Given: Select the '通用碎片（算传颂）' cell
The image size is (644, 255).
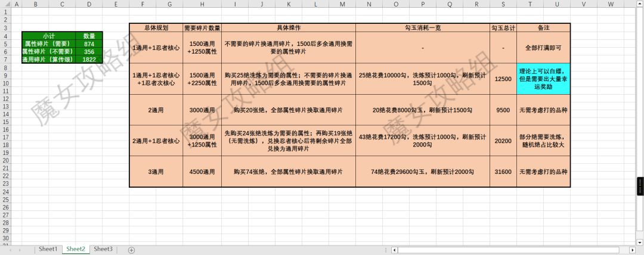Looking at the screenshot, I should [49, 60].
